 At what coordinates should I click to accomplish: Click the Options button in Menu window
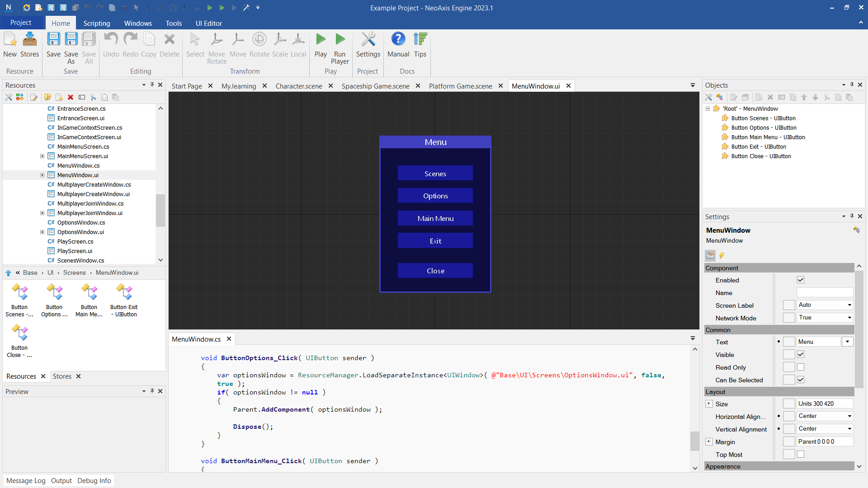[x=435, y=196]
